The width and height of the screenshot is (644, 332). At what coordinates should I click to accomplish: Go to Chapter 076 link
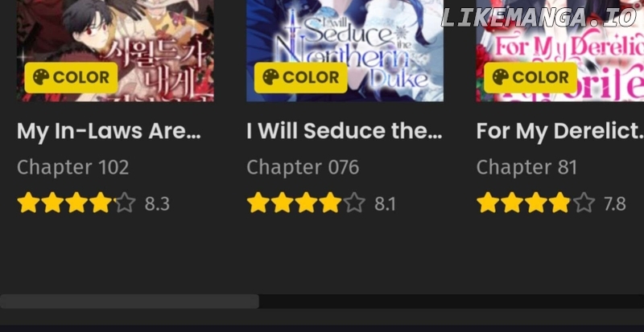303,167
